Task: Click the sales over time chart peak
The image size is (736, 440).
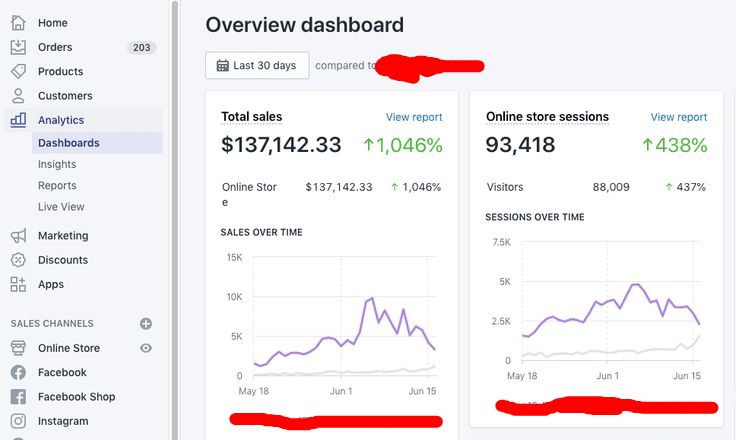Action: tap(372, 298)
